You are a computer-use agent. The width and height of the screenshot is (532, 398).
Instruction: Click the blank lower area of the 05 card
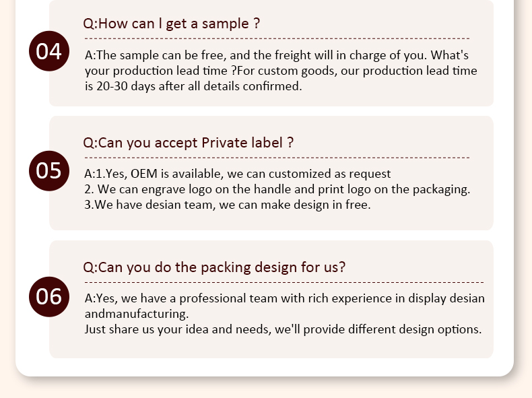(x=271, y=222)
